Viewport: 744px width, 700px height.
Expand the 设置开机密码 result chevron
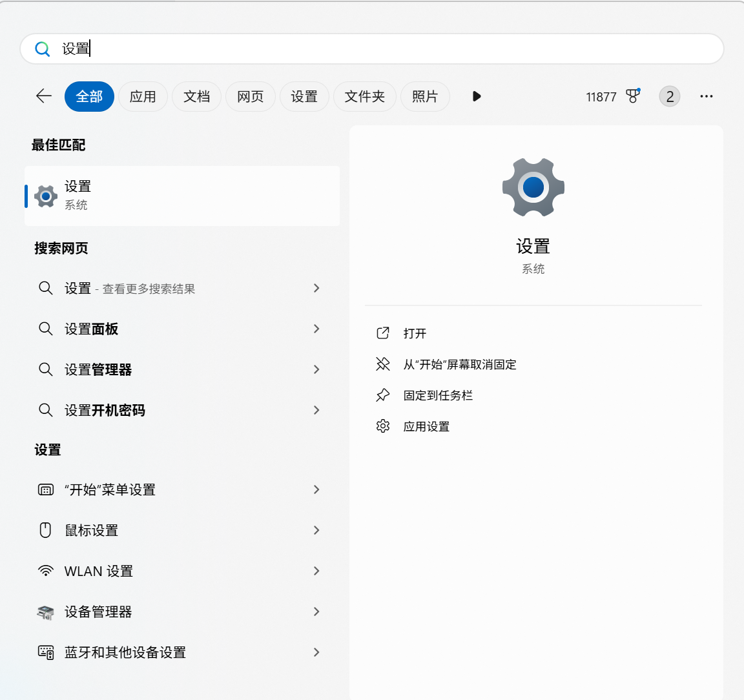(316, 410)
